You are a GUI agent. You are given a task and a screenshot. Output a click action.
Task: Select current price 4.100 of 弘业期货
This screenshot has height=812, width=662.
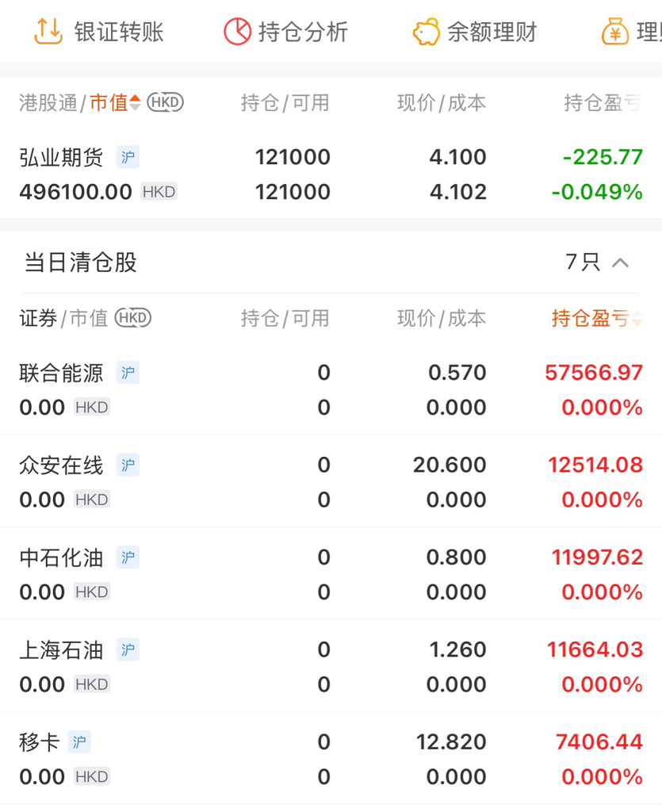[x=457, y=157]
